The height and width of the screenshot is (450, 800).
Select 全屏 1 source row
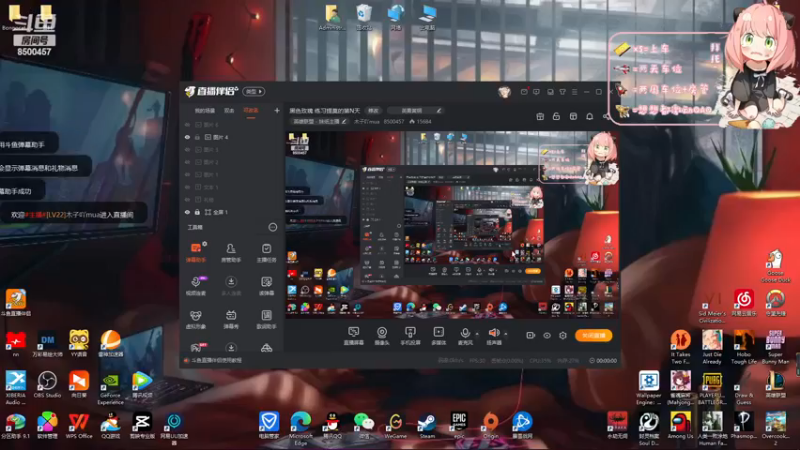(x=231, y=212)
